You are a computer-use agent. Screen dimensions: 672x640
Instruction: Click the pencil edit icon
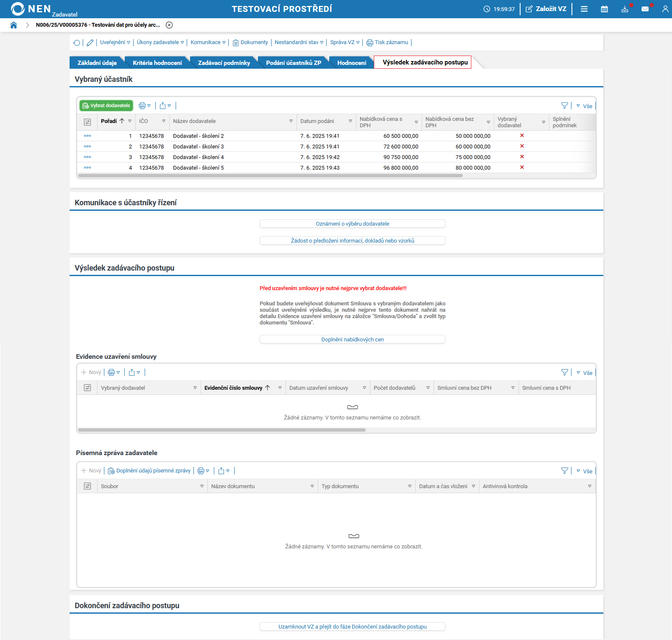click(x=90, y=42)
